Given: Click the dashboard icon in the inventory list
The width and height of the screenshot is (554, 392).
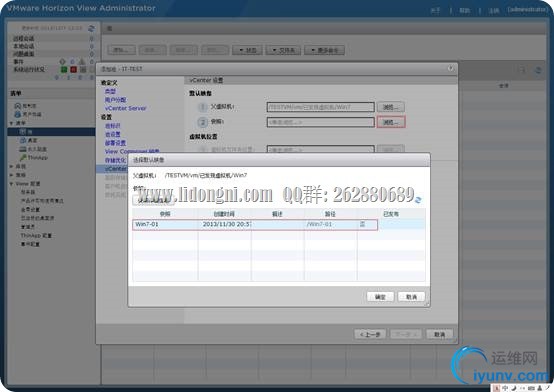Looking at the screenshot, I should pyautogui.click(x=17, y=106).
